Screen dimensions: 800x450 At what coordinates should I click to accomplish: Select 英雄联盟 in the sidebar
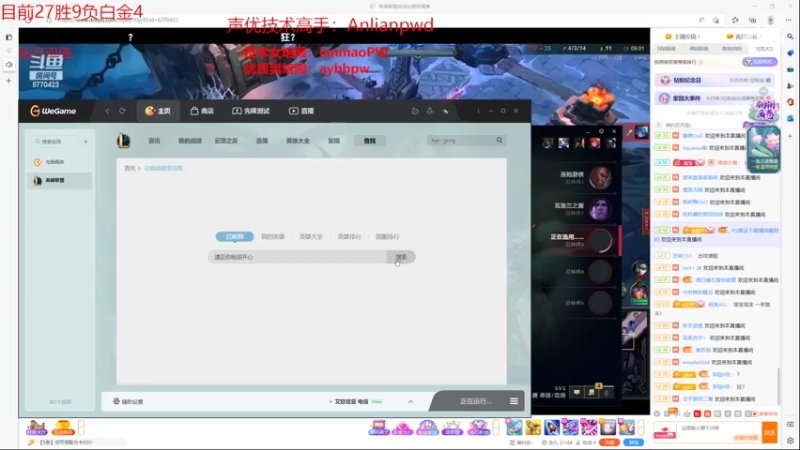60,180
